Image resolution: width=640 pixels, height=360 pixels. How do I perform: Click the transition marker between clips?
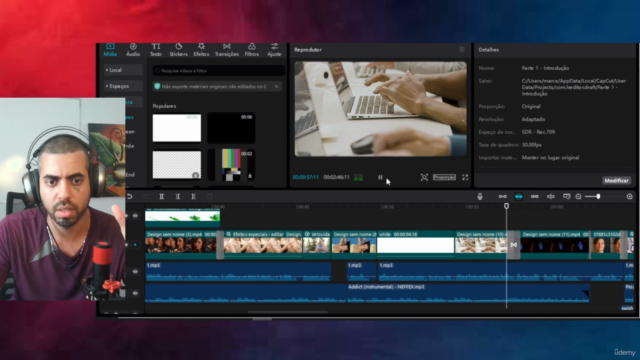click(x=514, y=245)
